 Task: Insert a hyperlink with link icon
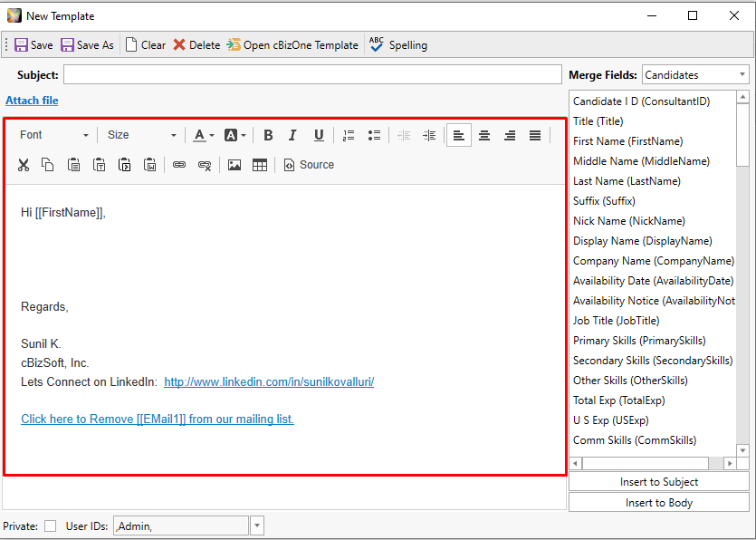(x=179, y=165)
